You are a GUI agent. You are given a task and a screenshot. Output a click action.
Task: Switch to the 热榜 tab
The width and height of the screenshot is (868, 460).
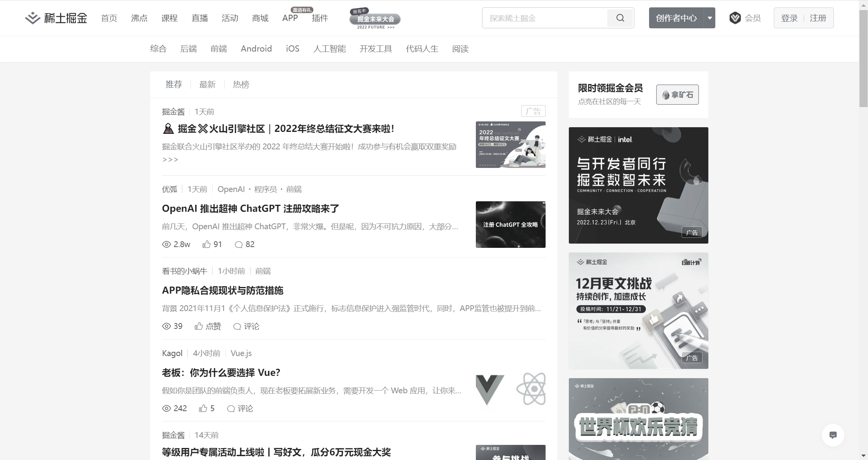(x=241, y=85)
